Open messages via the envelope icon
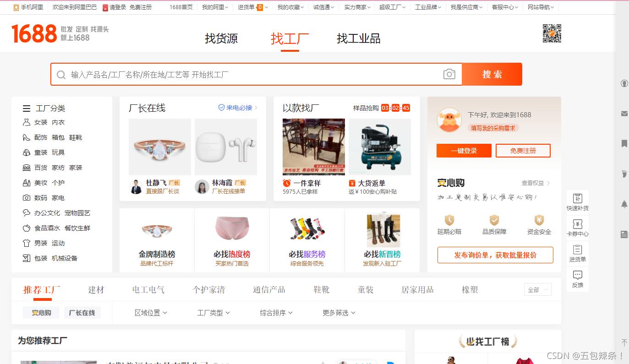629x364 pixels. pos(624,114)
